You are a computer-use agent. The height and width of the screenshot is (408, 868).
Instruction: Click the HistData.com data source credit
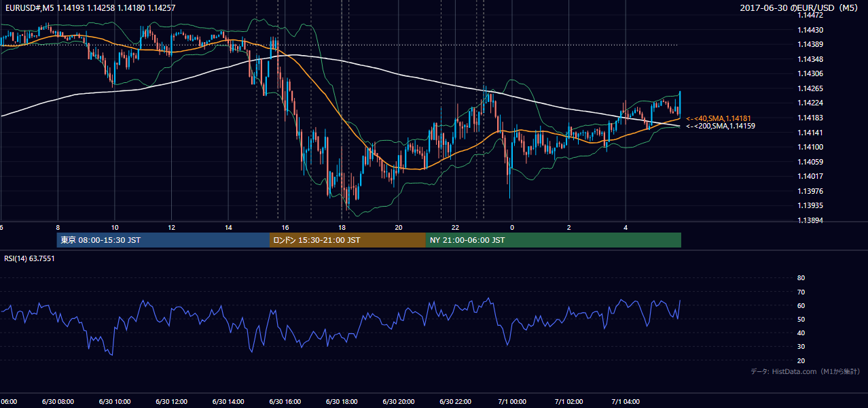tap(806, 371)
